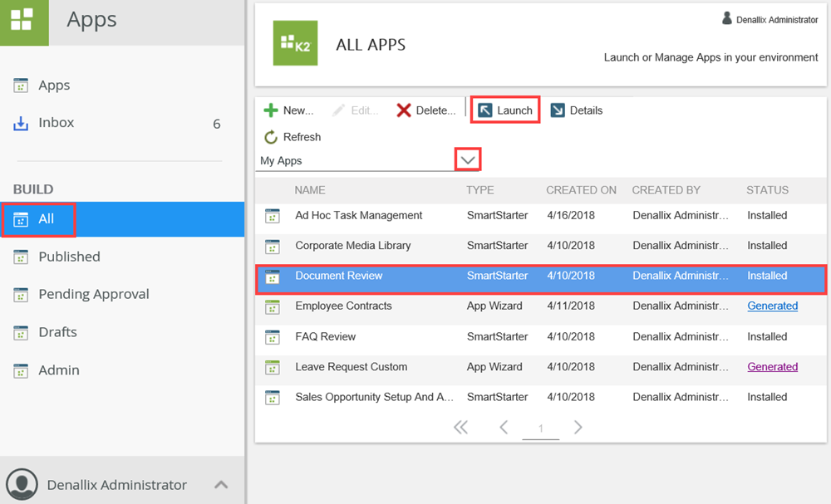Screen dimensions: 831x504
Task: Open Pending Approval in sidebar
Action: [93, 294]
